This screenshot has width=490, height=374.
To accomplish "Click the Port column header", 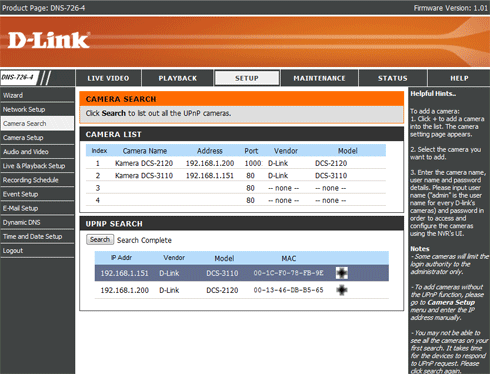I will tap(251, 151).
